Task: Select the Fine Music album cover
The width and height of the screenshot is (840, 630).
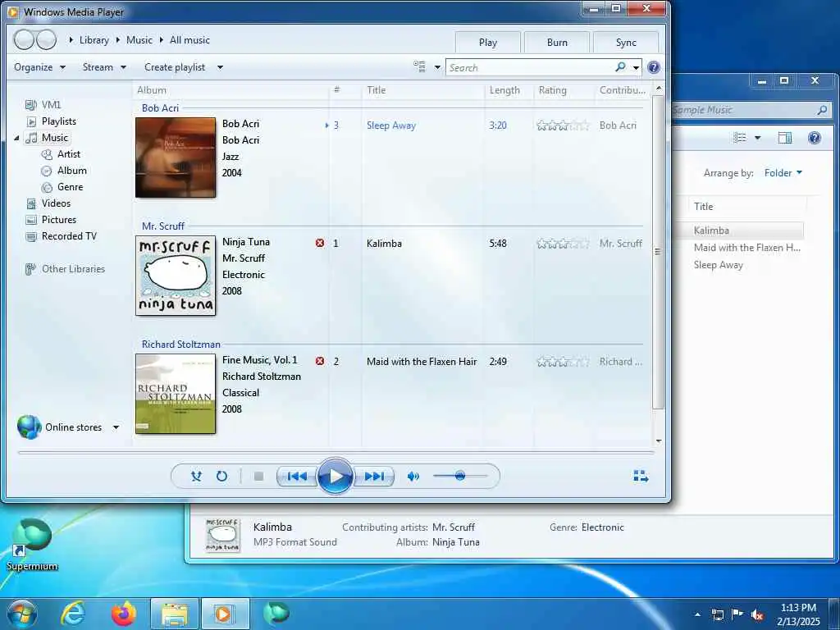Action: [176, 393]
